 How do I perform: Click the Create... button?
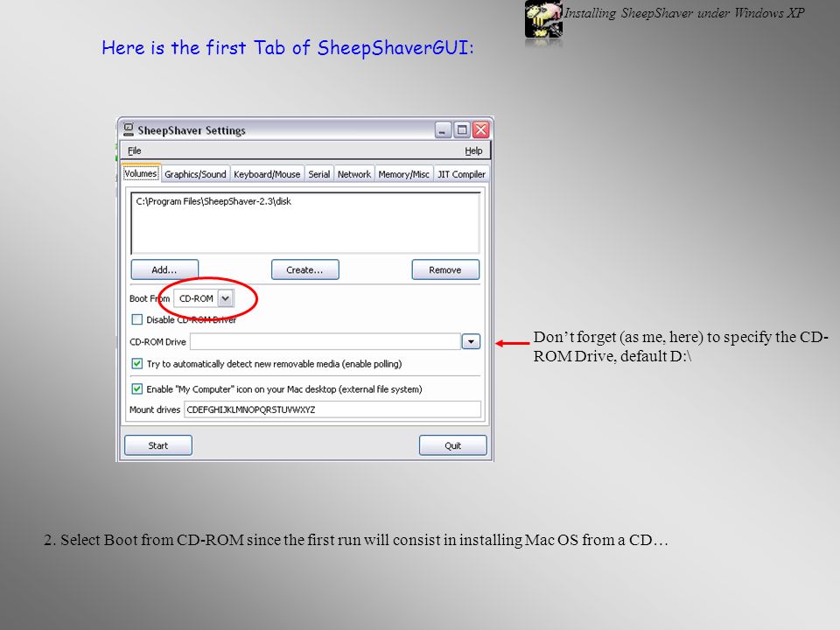coord(304,269)
